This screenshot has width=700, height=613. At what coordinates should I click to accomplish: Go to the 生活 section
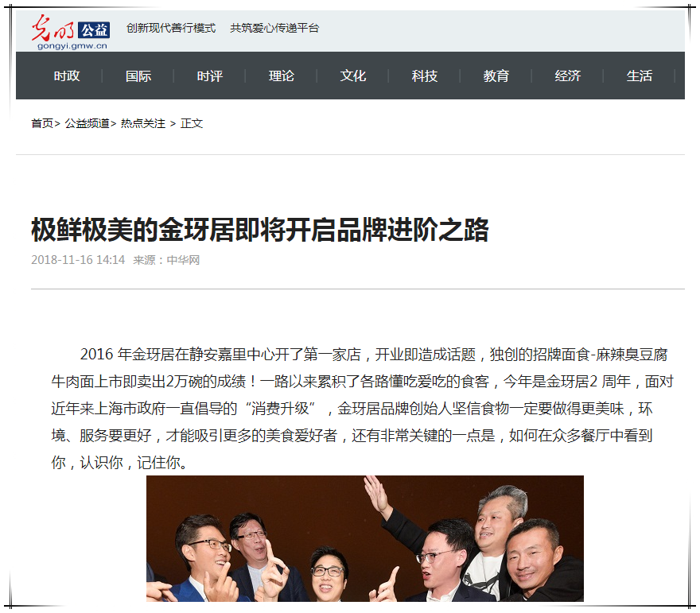pyautogui.click(x=640, y=76)
